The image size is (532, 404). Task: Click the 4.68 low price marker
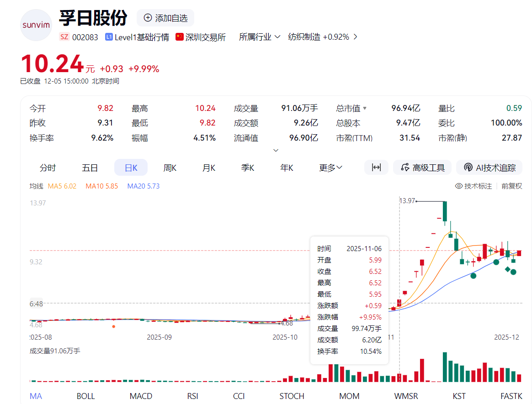tap(287, 323)
